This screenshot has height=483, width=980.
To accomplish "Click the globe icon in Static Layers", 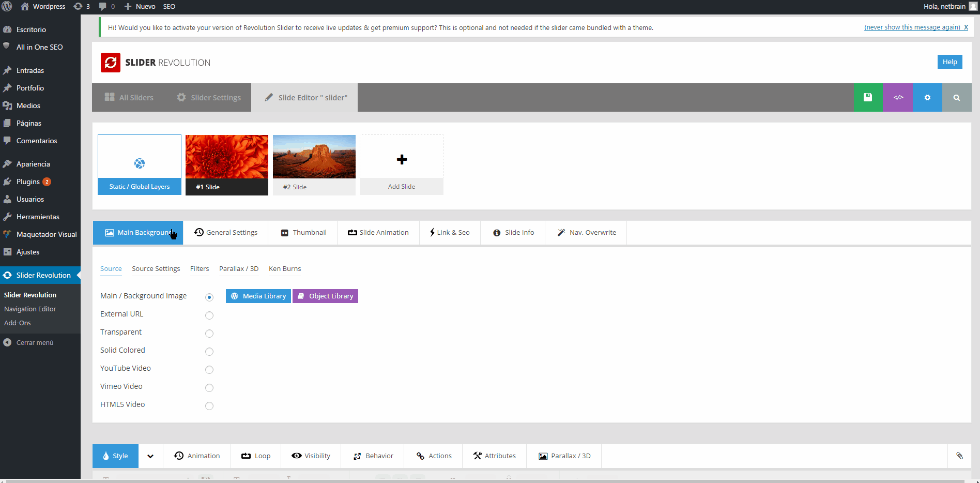I will (x=140, y=163).
